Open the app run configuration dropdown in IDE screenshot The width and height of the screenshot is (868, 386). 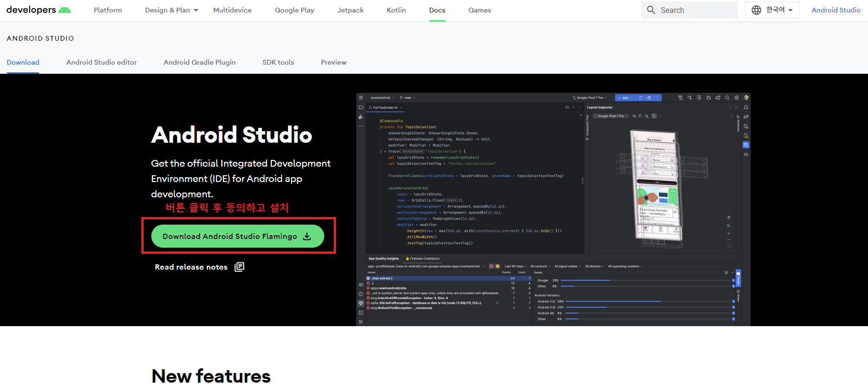click(x=624, y=98)
